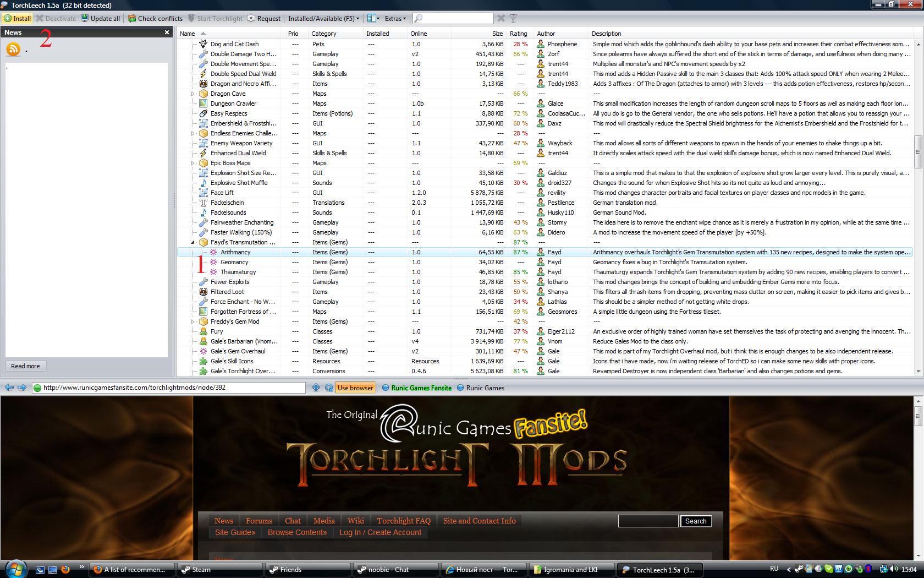This screenshot has width=924, height=578.
Task: Click the browser forward arrow icon
Action: click(22, 388)
